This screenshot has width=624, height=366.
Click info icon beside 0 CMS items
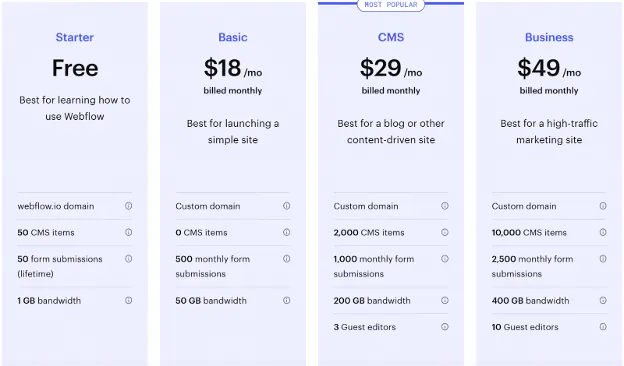click(287, 232)
